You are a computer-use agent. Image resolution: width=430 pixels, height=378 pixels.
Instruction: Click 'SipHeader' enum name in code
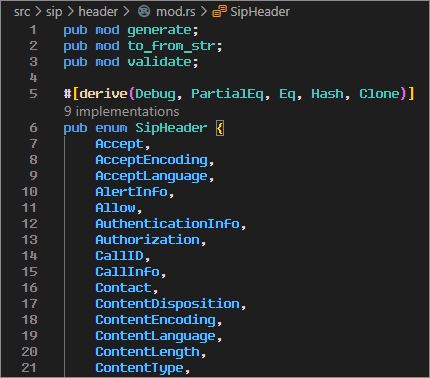[171, 128]
